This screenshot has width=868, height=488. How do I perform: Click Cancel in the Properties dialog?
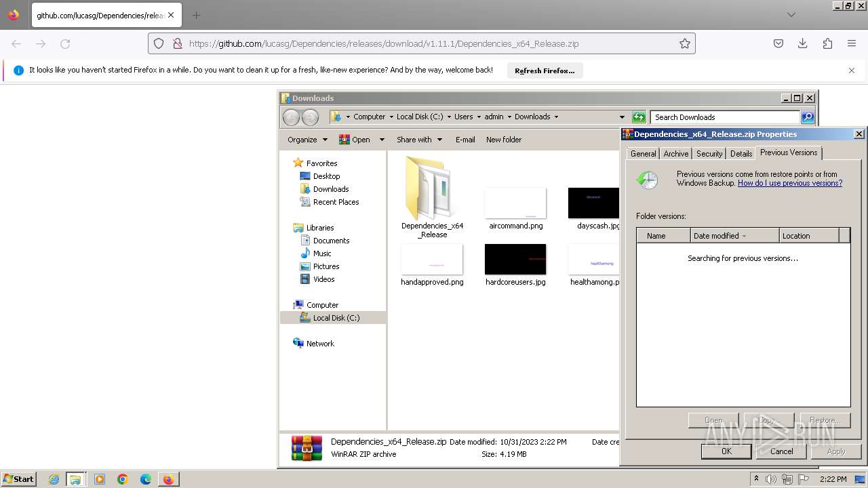[781, 451]
